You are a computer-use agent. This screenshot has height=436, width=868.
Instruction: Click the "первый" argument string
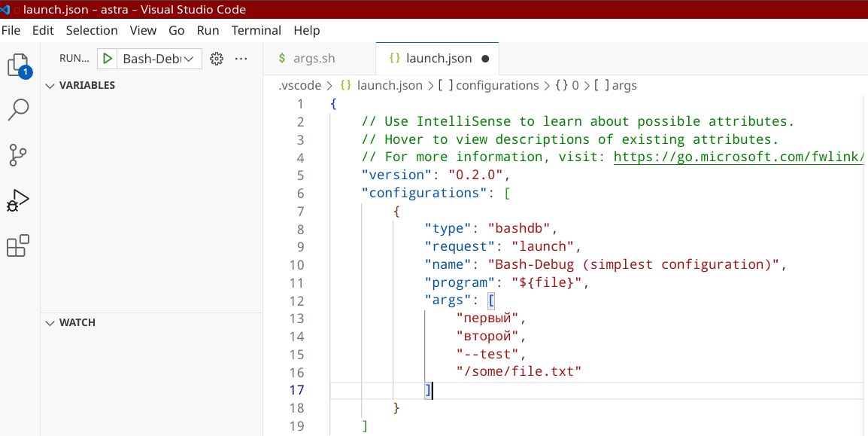tap(487, 319)
